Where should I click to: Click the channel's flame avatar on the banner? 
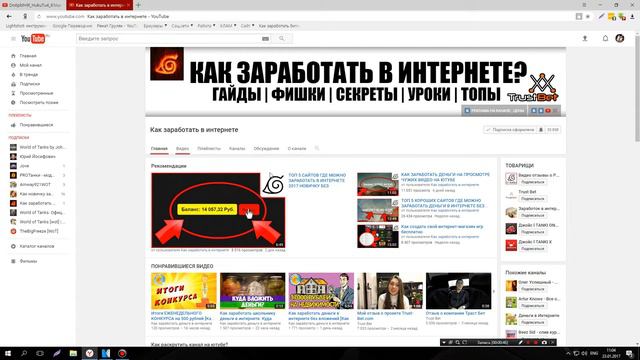click(x=167, y=64)
